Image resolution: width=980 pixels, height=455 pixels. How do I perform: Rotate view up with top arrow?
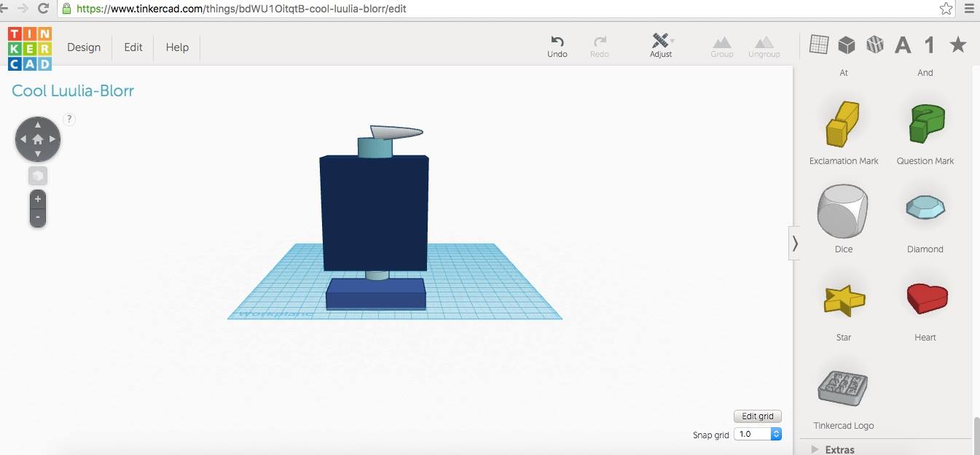pos(38,125)
